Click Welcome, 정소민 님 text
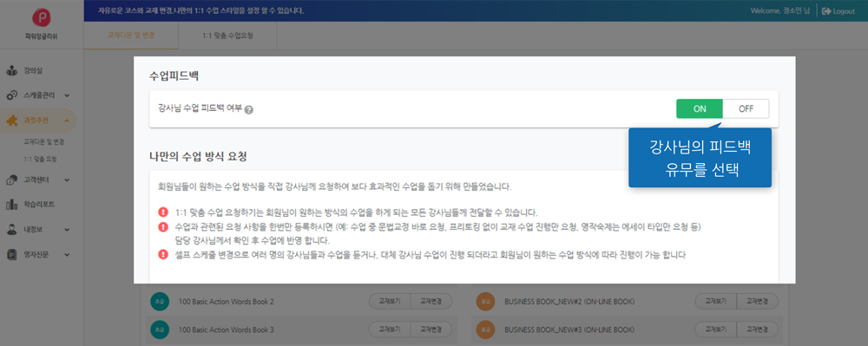This screenshot has width=868, height=346. pos(780,11)
